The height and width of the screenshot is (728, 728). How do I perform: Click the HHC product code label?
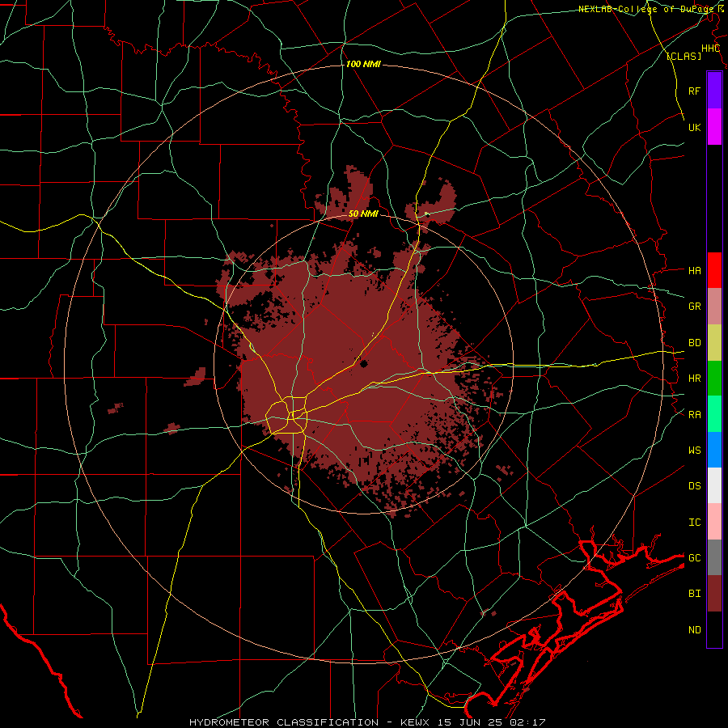pyautogui.click(x=710, y=49)
